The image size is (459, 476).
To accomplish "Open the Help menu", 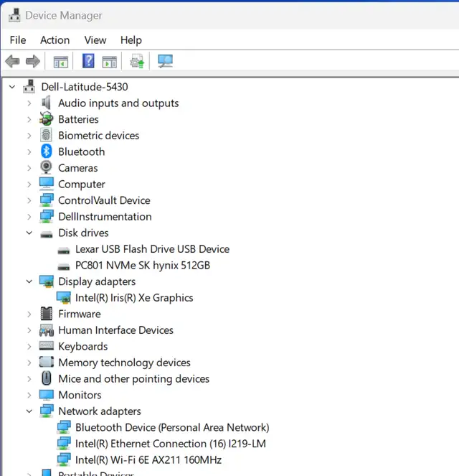I will point(131,40).
